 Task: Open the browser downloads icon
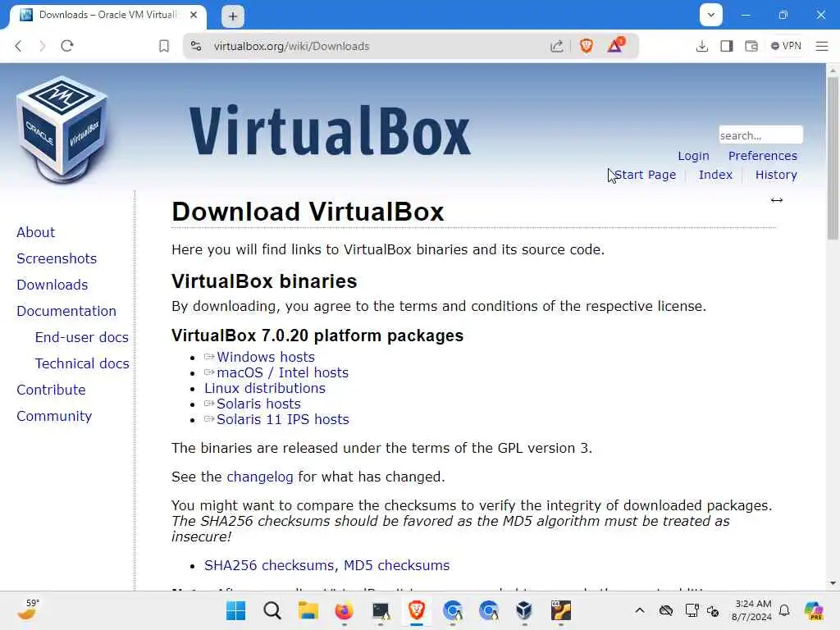coord(702,46)
